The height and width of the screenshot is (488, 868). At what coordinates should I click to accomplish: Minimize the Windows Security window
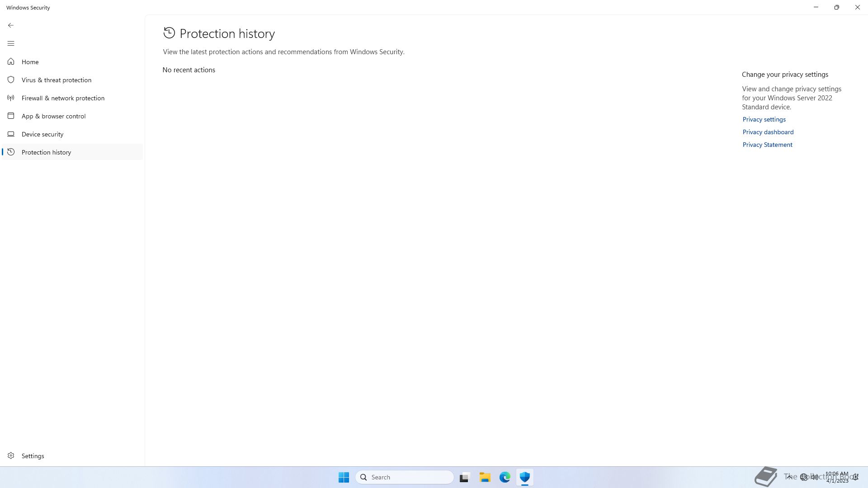point(816,7)
